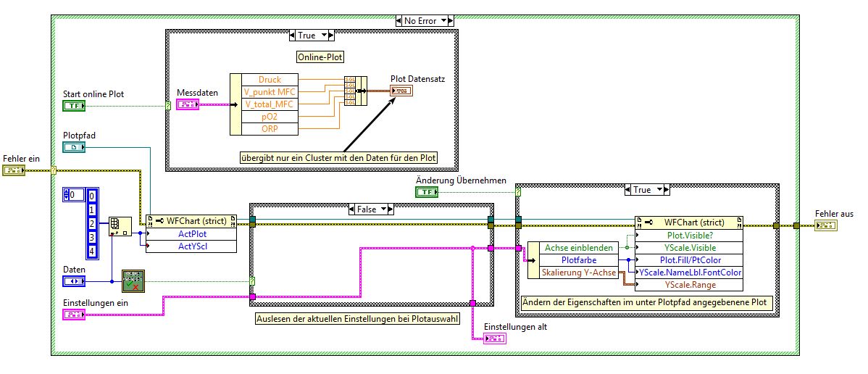Select the Plot.Fill/PtColor property

689,260
